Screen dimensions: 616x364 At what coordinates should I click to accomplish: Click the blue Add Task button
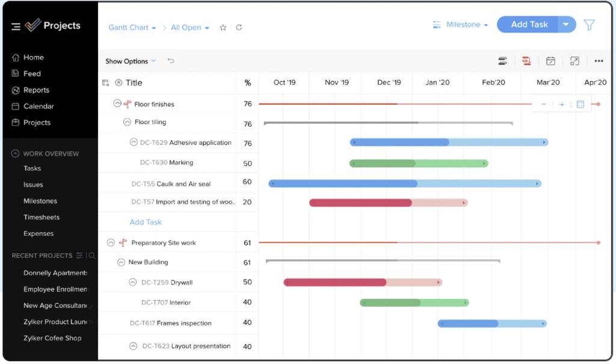point(529,25)
